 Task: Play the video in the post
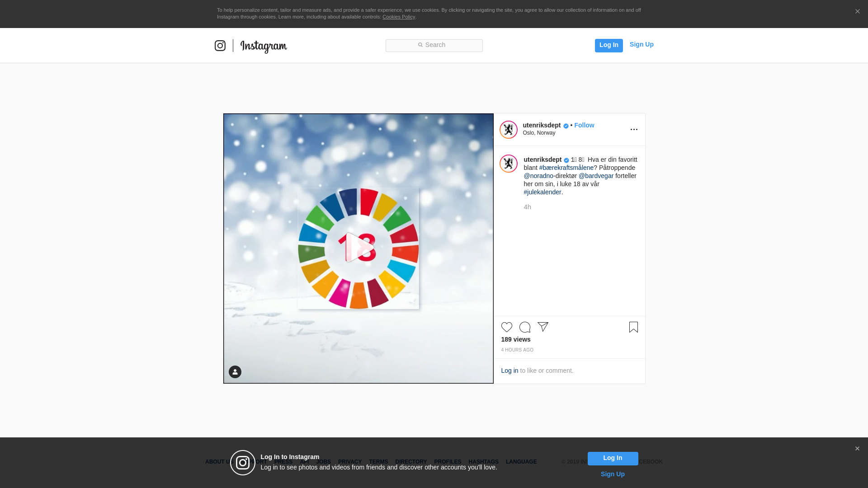point(359,248)
